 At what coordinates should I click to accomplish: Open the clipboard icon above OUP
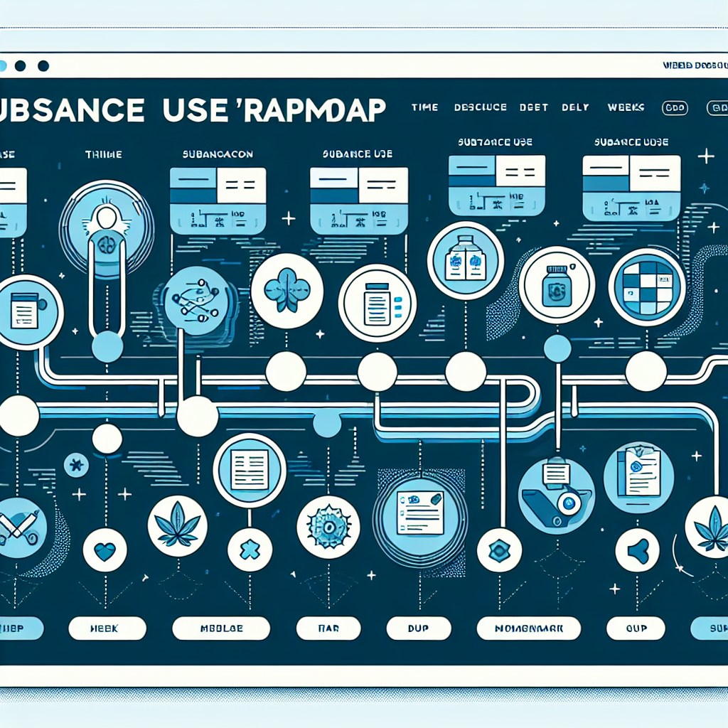638,472
